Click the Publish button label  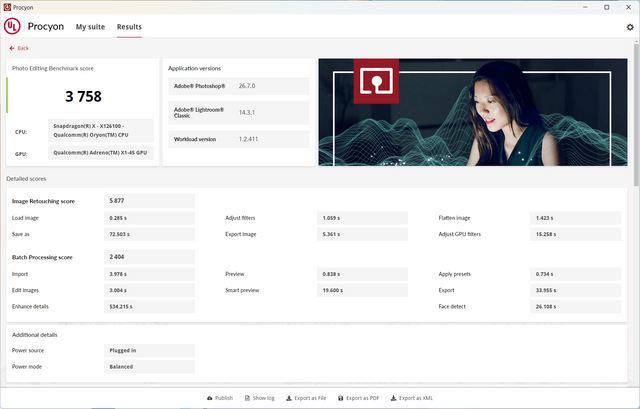pyautogui.click(x=224, y=398)
